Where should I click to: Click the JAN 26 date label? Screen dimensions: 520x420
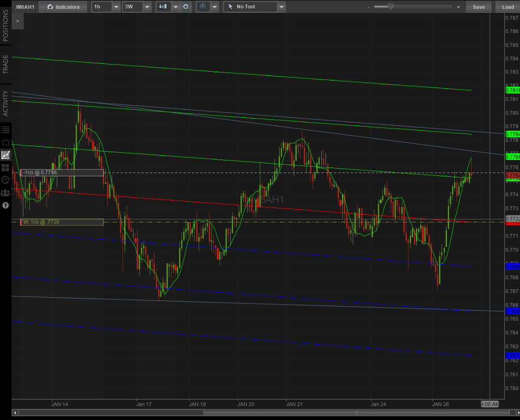pyautogui.click(x=440, y=404)
